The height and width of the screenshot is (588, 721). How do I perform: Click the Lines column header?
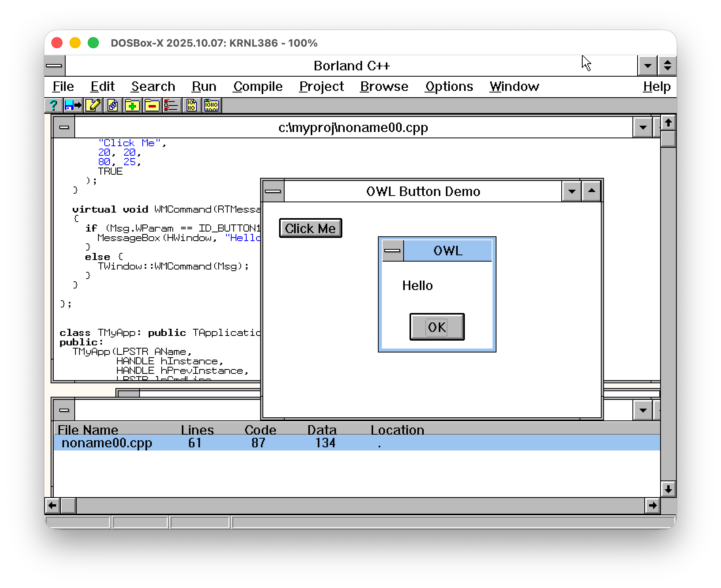click(x=197, y=429)
